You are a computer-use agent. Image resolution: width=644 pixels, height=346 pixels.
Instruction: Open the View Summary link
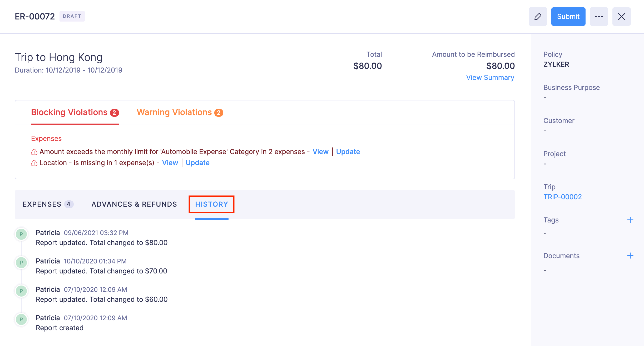pyautogui.click(x=490, y=78)
